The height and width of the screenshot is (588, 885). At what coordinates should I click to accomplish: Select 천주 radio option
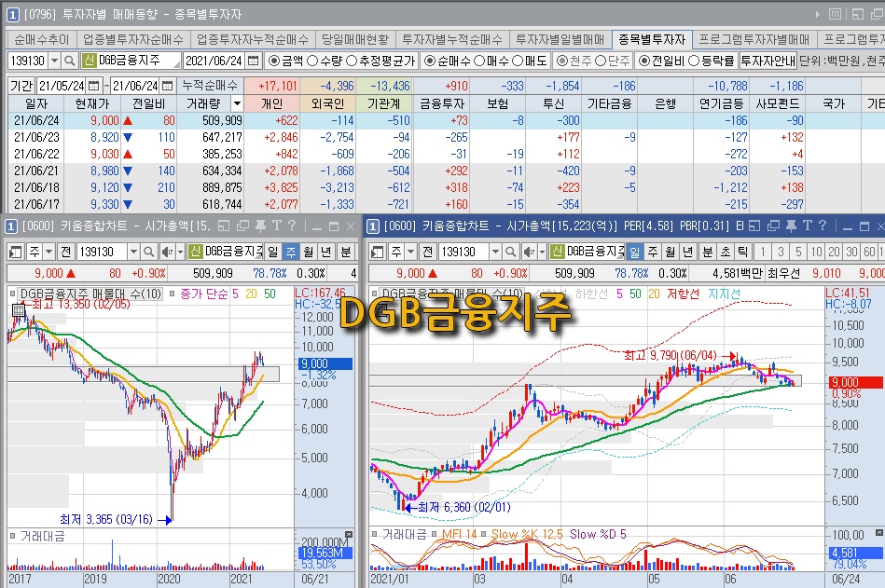[562, 61]
